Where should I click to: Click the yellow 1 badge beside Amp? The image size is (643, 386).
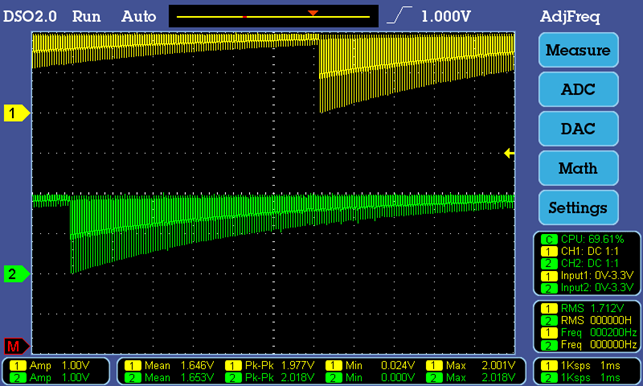tap(18, 365)
